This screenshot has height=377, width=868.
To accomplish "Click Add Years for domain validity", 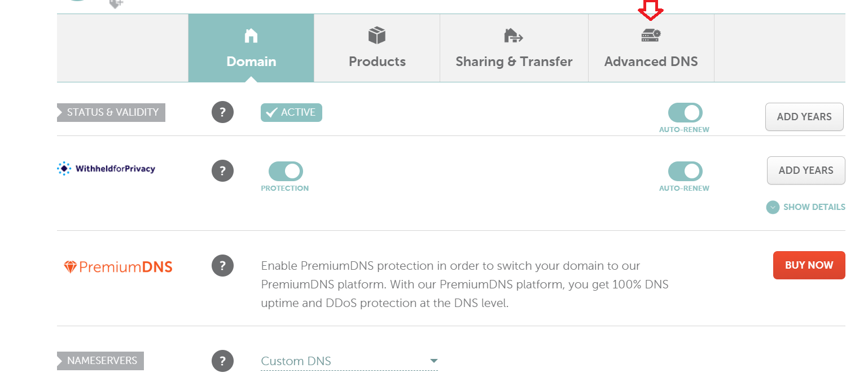I will click(804, 117).
